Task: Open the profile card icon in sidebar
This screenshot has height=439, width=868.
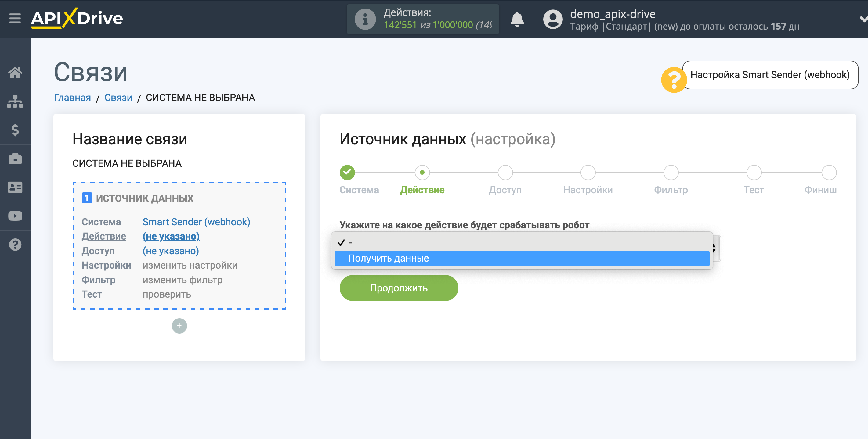Action: [15, 187]
